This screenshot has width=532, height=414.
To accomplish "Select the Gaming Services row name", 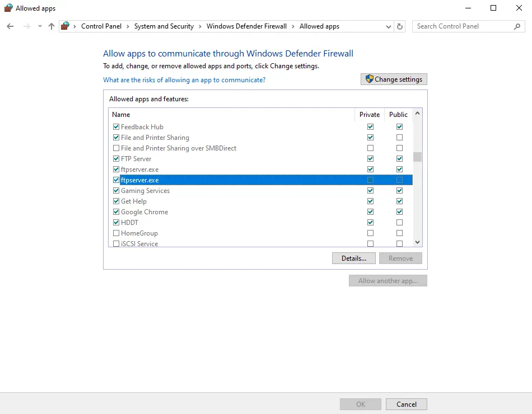I will point(145,191).
